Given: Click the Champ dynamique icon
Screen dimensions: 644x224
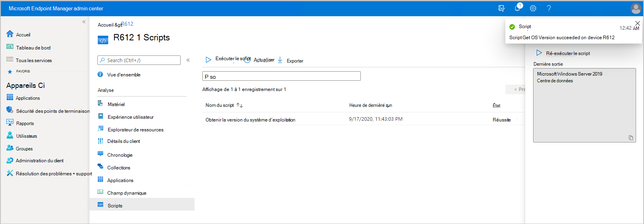Looking at the screenshot, I should click(101, 192).
